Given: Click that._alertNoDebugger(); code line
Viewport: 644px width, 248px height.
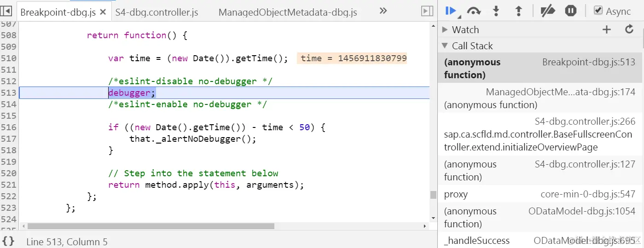Looking at the screenshot, I should [x=192, y=138].
